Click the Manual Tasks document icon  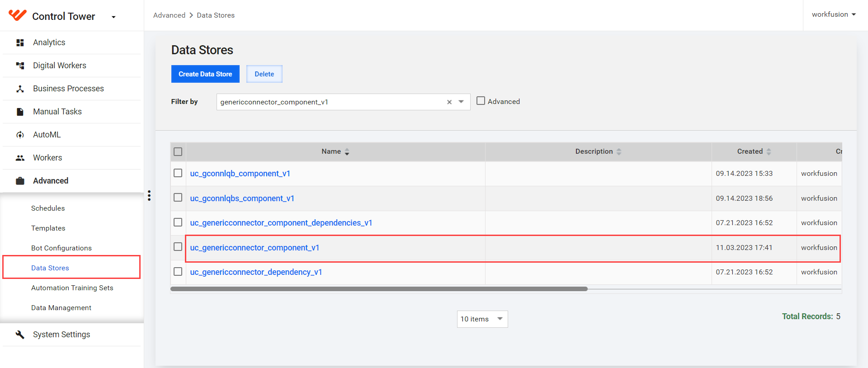(20, 112)
